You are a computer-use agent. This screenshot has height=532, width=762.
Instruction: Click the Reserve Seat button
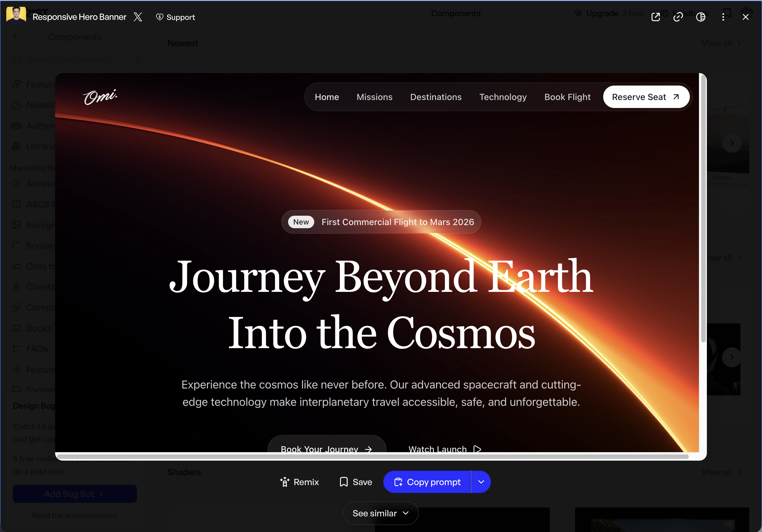[646, 97]
